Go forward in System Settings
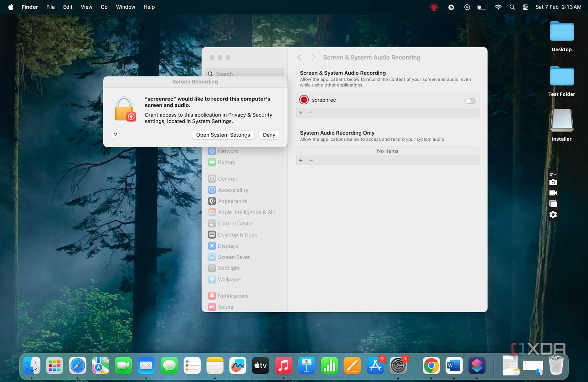Screen dimensions: 588x382 (x=313, y=57)
